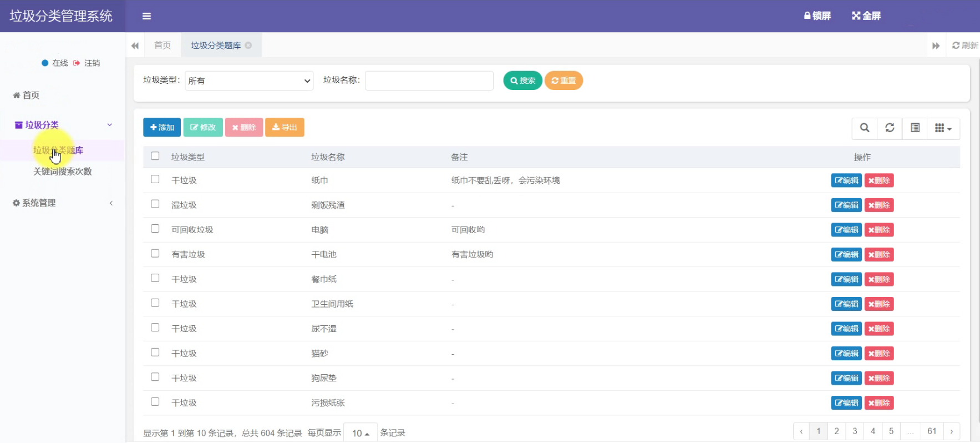Screen dimensions: 980x443
Task: Check the select-all header checkbox
Action: tap(155, 156)
